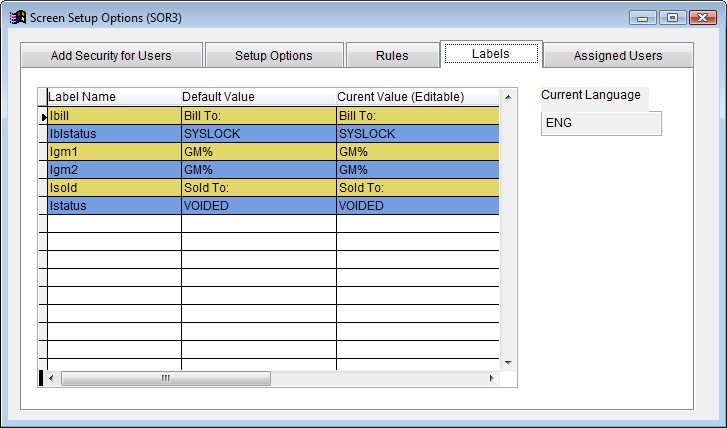Go to the Assigned Users tab
Screen dimensions: 727x428
tap(617, 56)
